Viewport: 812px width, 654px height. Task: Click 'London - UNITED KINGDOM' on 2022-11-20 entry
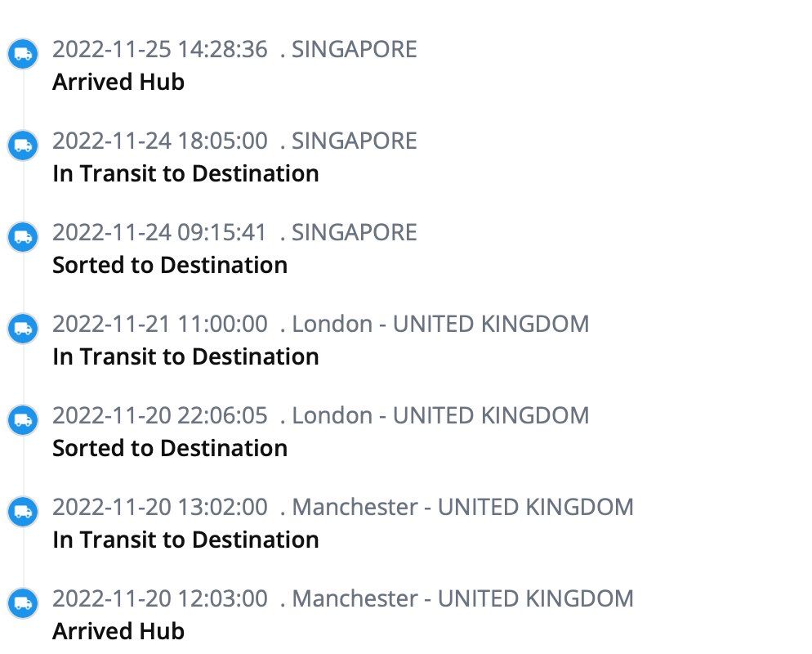pos(440,415)
